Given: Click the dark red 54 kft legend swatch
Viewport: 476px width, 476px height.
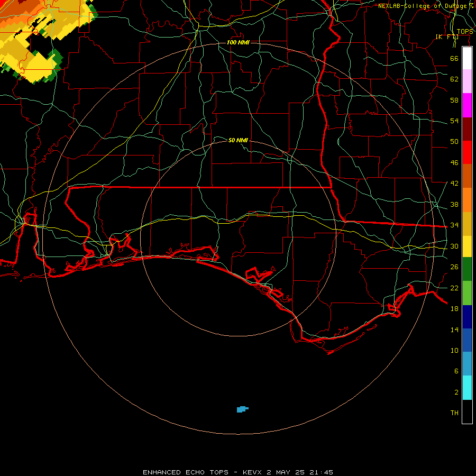Looking at the screenshot, I should click(467, 129).
